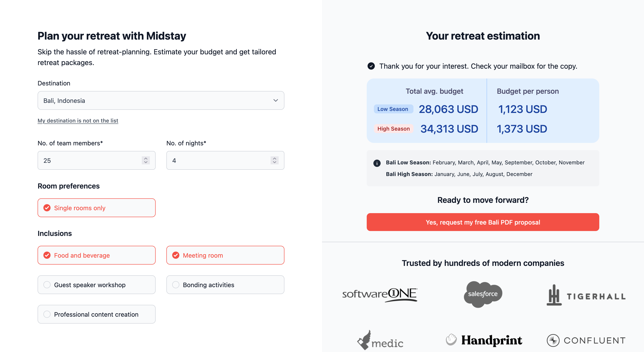This screenshot has height=352, width=644.
Task: Click the High Season badge
Action: [394, 129]
